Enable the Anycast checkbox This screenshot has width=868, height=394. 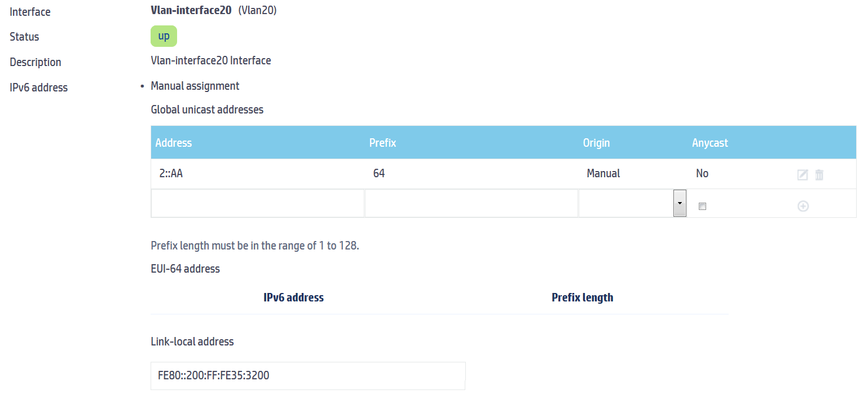(702, 207)
